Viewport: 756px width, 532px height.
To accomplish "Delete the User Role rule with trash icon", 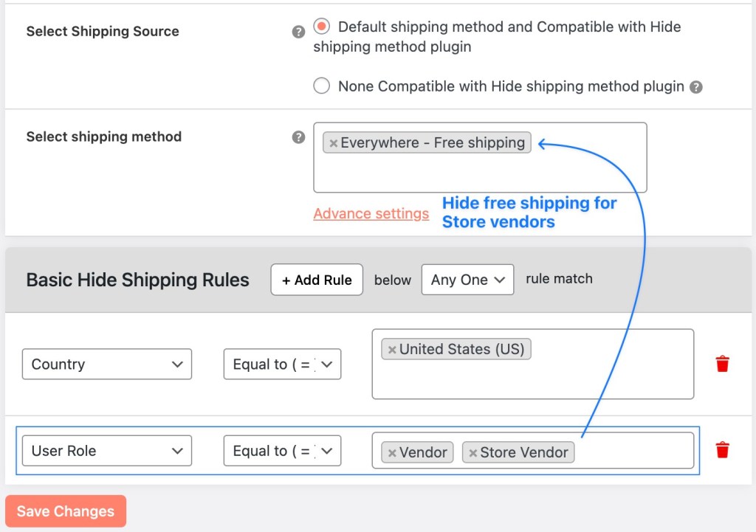I will pyautogui.click(x=722, y=450).
